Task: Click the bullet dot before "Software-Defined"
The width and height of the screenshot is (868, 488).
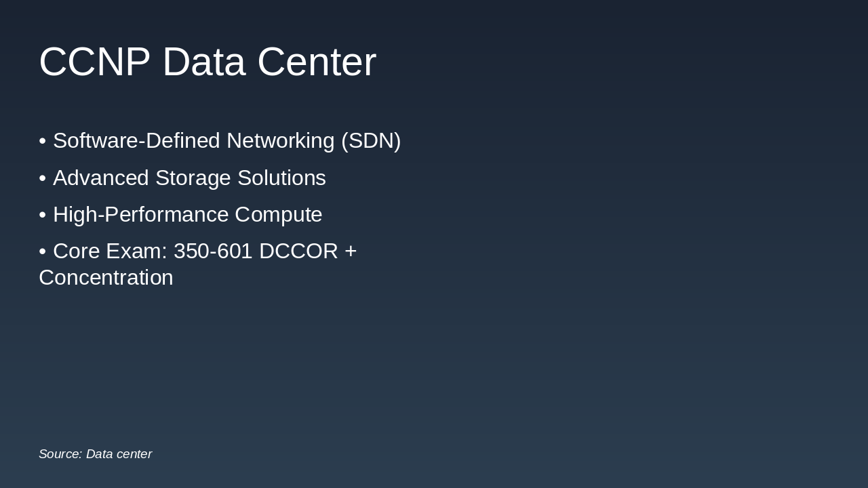Action: 43,141
